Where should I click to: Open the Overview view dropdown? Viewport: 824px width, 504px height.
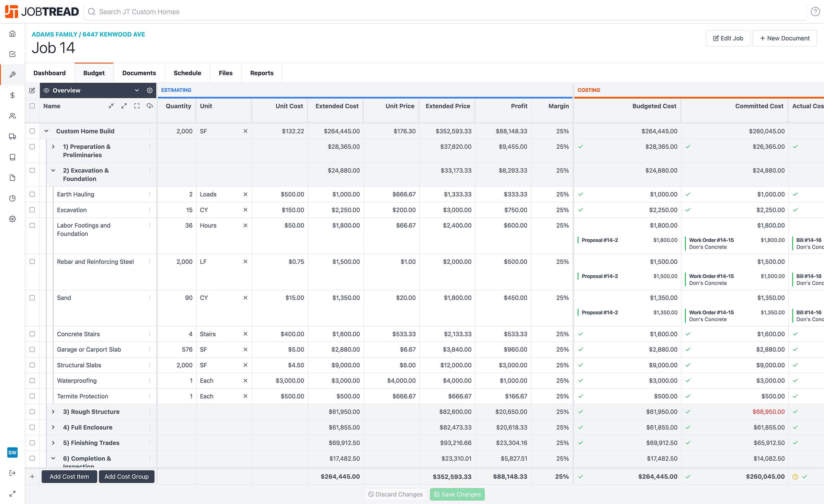(137, 90)
